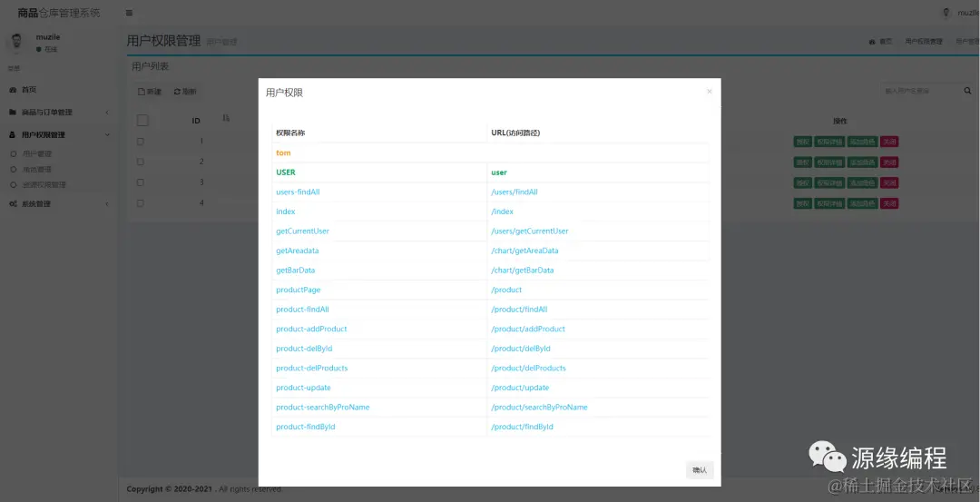Screen dimensions: 980x502
Task: Click the 新建 button with file icon
Action: (x=150, y=92)
